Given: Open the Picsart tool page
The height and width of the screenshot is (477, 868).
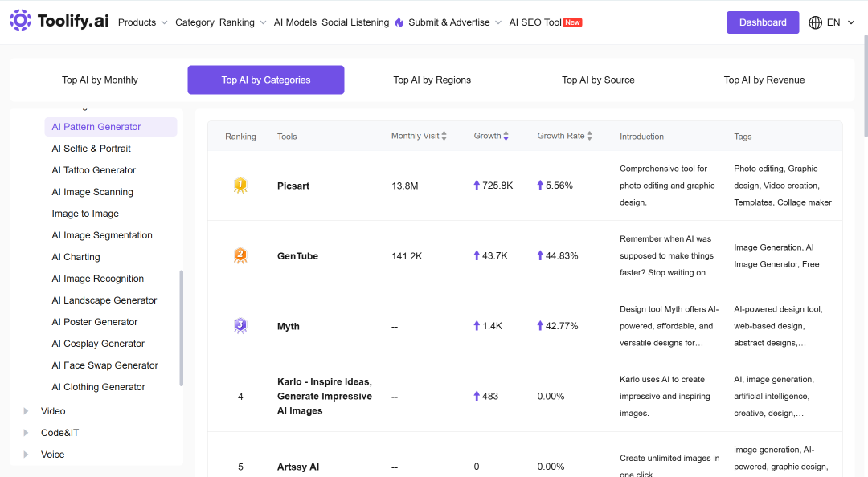Looking at the screenshot, I should pos(293,186).
